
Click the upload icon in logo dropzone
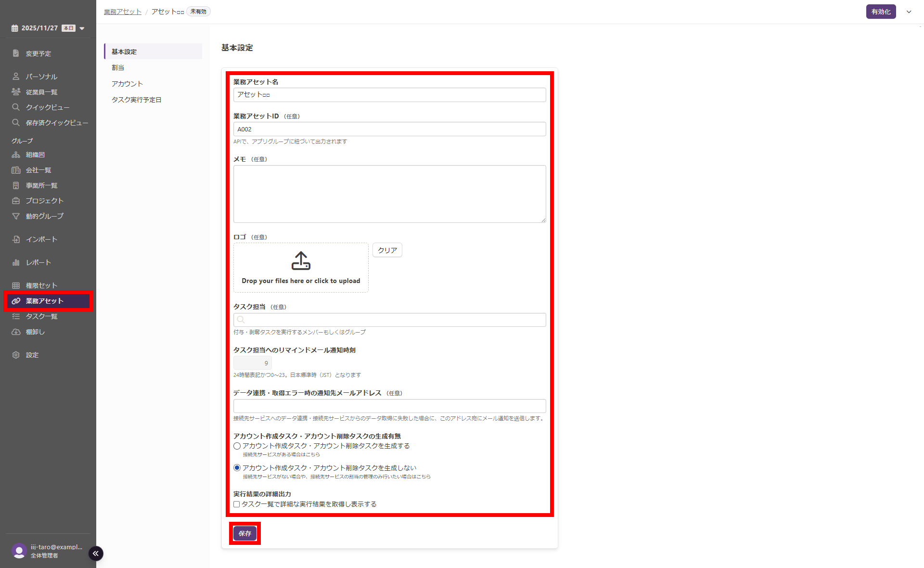pyautogui.click(x=301, y=261)
